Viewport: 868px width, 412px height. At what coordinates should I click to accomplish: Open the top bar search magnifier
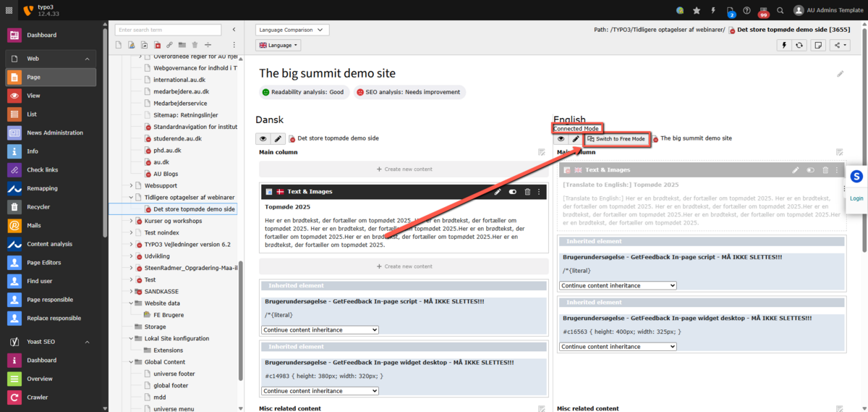pyautogui.click(x=780, y=11)
